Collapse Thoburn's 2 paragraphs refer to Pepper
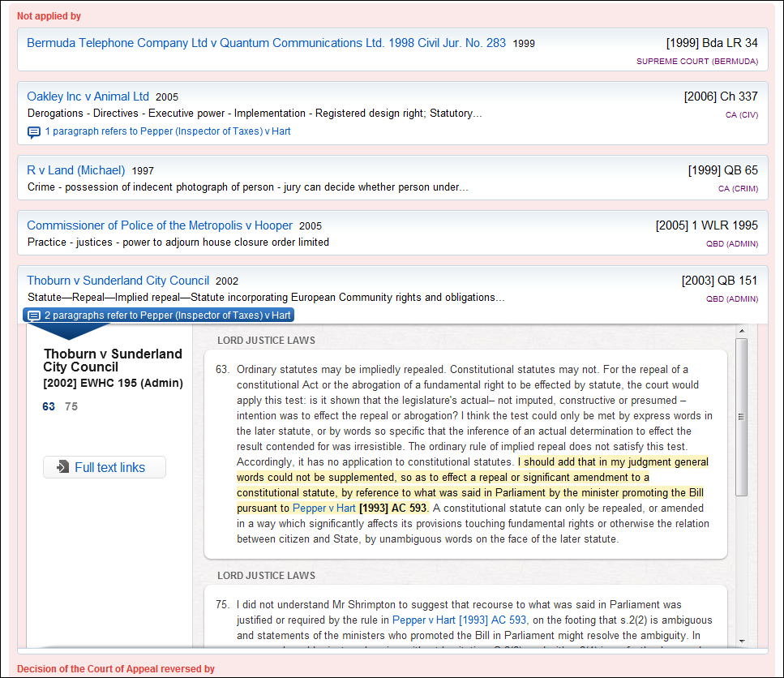784x678 pixels. pyautogui.click(x=158, y=315)
